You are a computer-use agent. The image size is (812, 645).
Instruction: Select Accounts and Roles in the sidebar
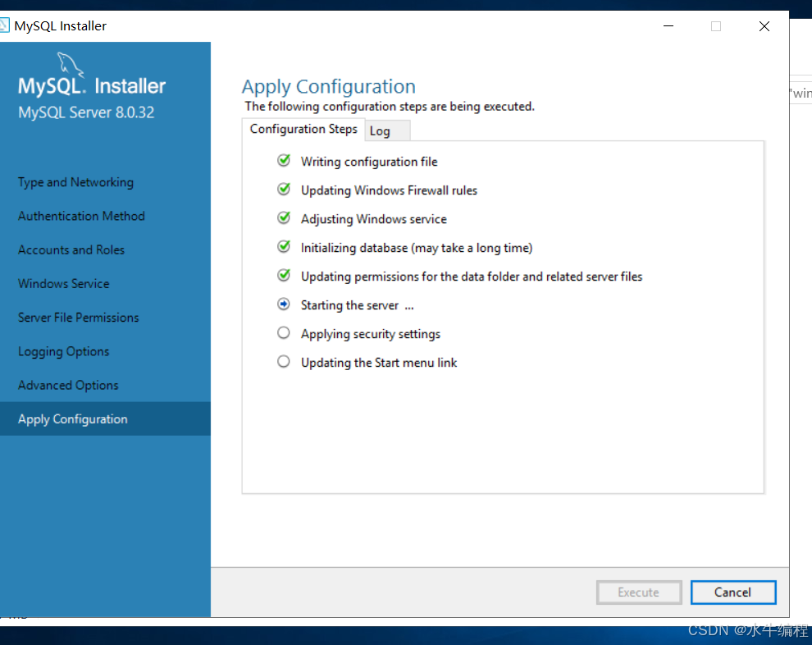point(71,249)
